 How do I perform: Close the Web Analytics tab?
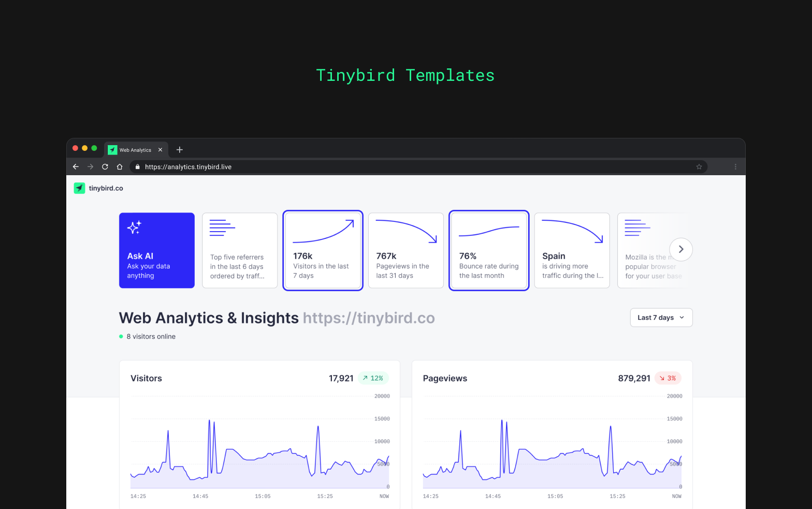(x=160, y=150)
